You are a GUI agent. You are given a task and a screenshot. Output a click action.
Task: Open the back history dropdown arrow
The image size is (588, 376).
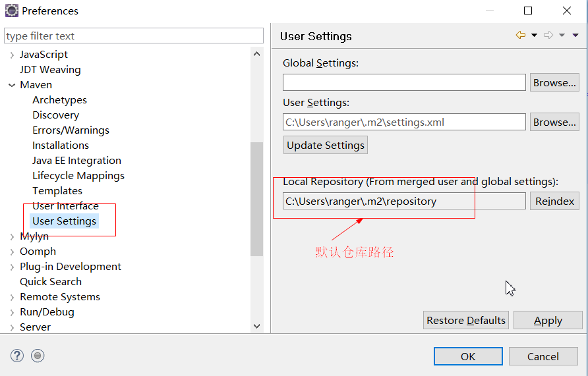click(x=534, y=35)
